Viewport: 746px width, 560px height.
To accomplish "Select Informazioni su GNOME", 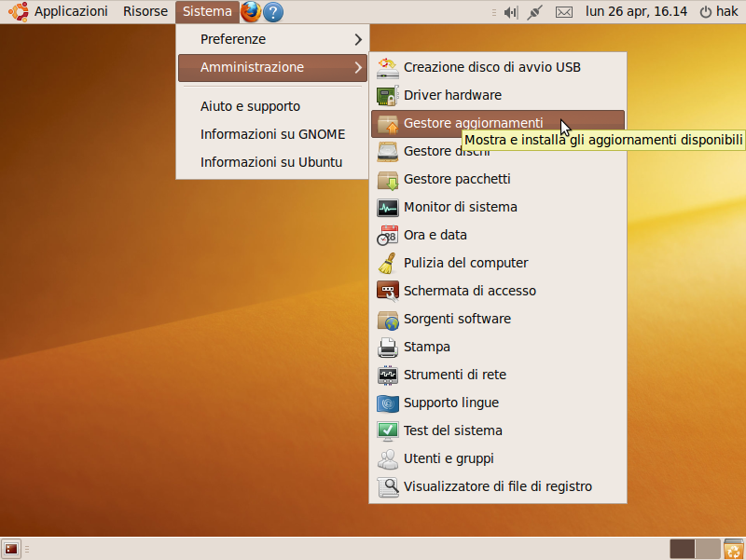I will point(272,134).
